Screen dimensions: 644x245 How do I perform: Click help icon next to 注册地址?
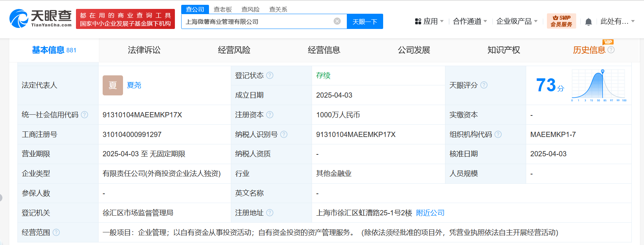[x=270, y=213]
